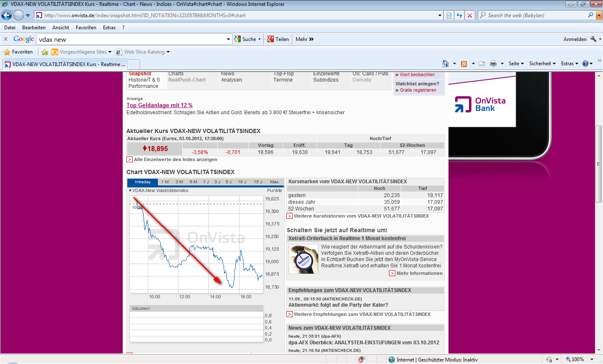Refresh the page with the reload icon
Image resolution: width=603 pixels, height=364 pixels.
point(459,15)
